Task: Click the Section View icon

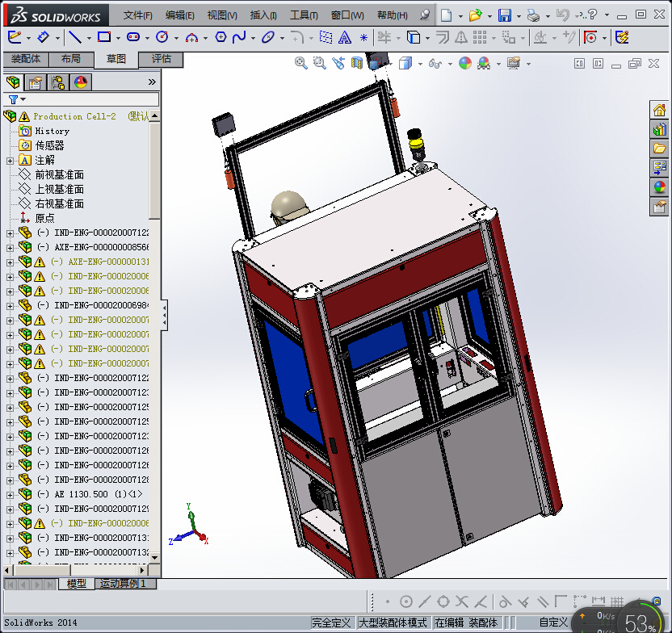Action: point(356,64)
